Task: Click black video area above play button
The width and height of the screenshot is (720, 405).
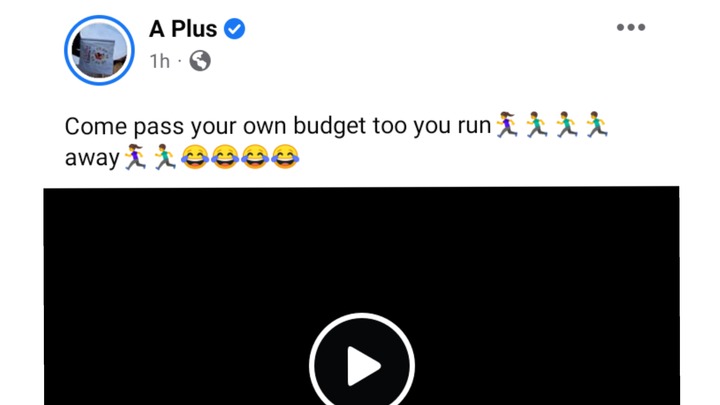Action: [x=362, y=248]
